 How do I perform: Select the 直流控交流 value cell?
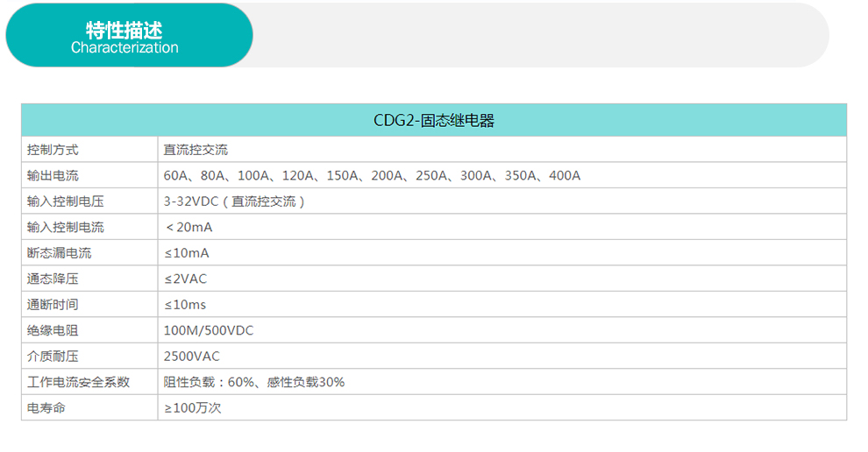[196, 150]
